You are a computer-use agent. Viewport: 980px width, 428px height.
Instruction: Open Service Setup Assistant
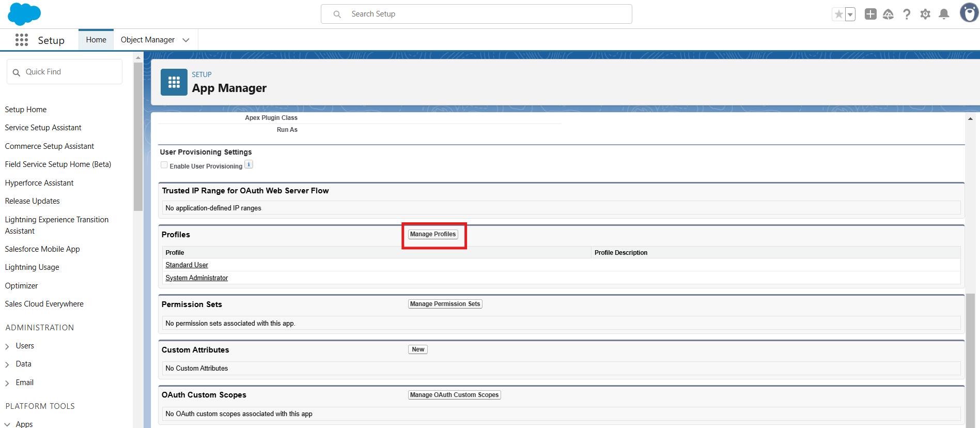tap(43, 128)
